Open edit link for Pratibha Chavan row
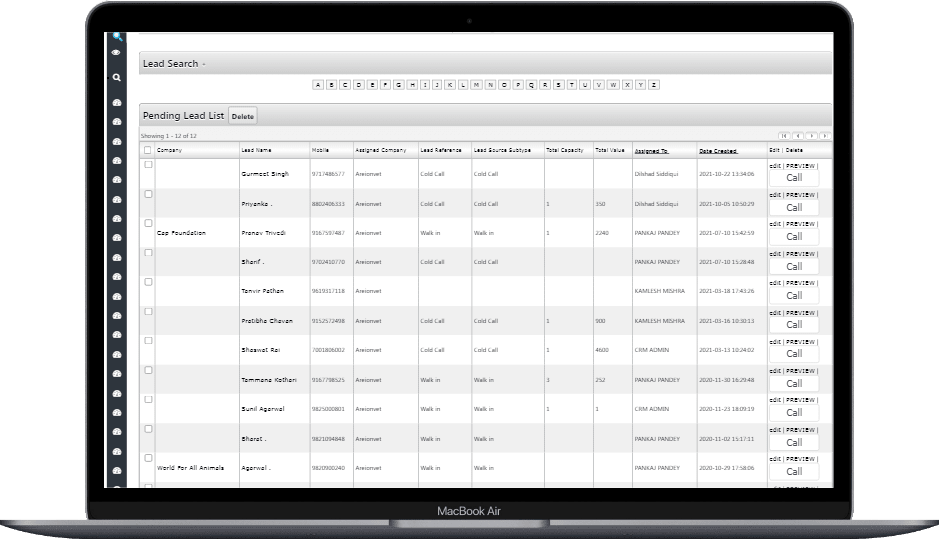The image size is (939, 539). (x=775, y=313)
